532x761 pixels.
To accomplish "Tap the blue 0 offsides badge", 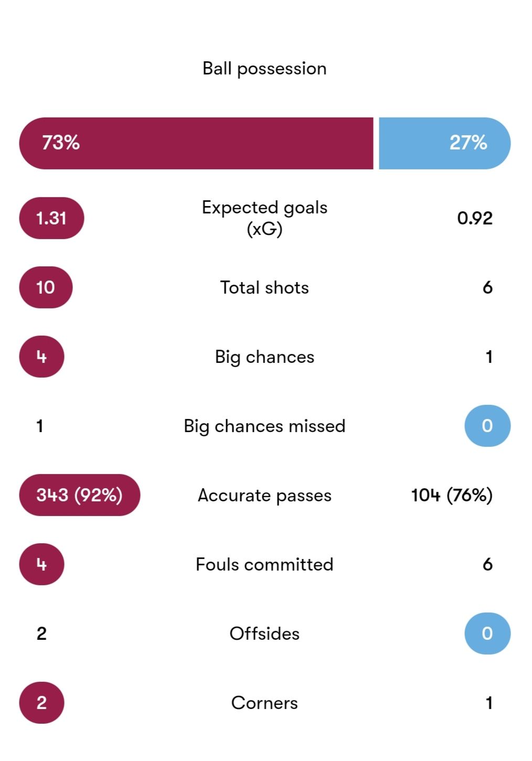I will click(x=487, y=634).
